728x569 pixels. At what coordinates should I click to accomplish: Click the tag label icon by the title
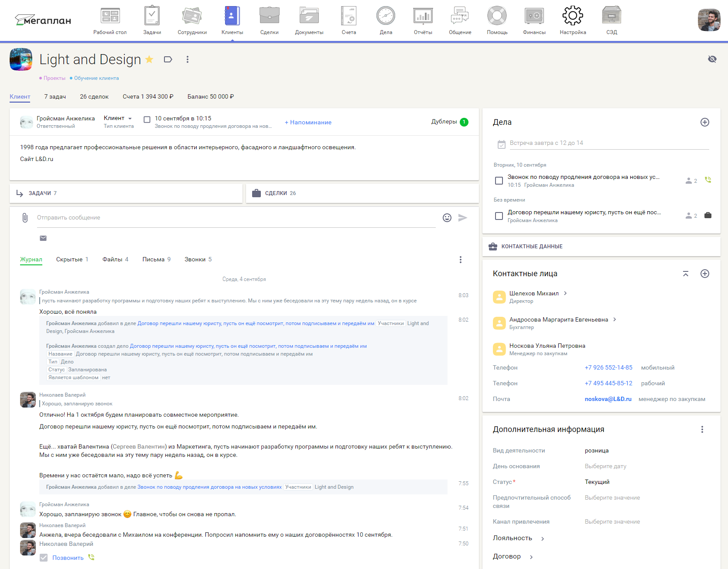pyautogui.click(x=168, y=59)
